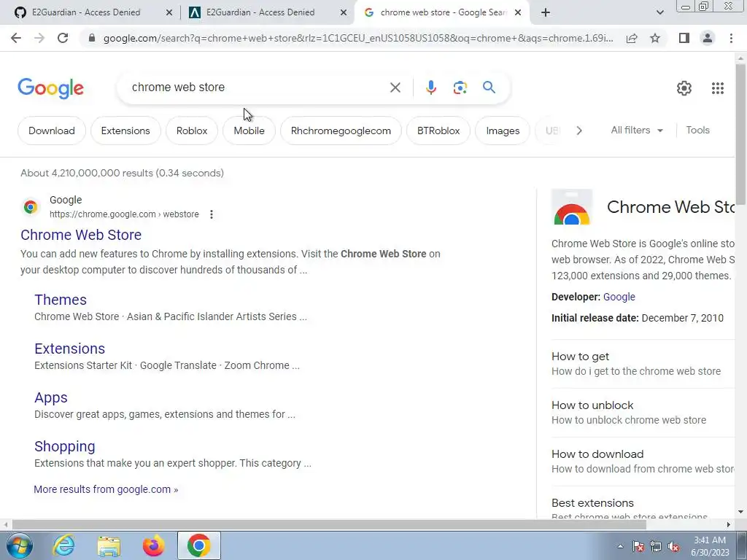The width and height of the screenshot is (747, 560).
Task: Click the muted volume tray icon
Action: [x=673, y=546]
